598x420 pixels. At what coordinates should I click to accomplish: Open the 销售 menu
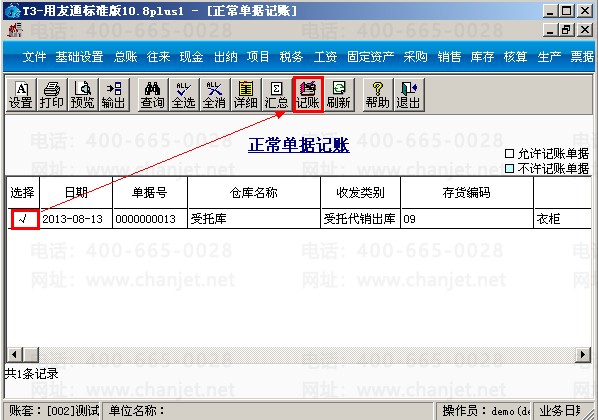[x=449, y=57]
